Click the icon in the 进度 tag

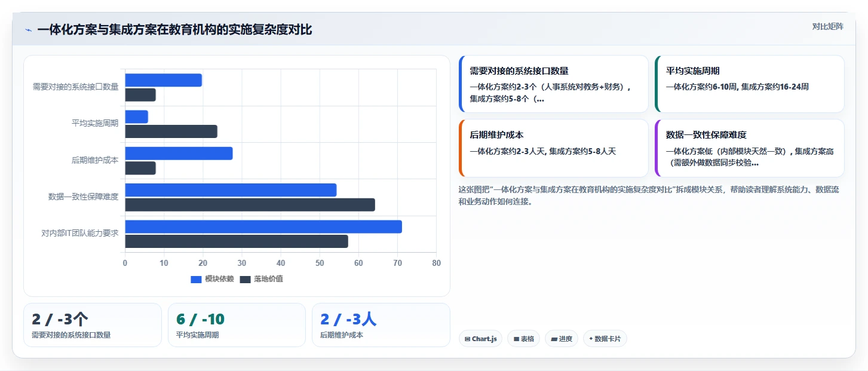(554, 339)
